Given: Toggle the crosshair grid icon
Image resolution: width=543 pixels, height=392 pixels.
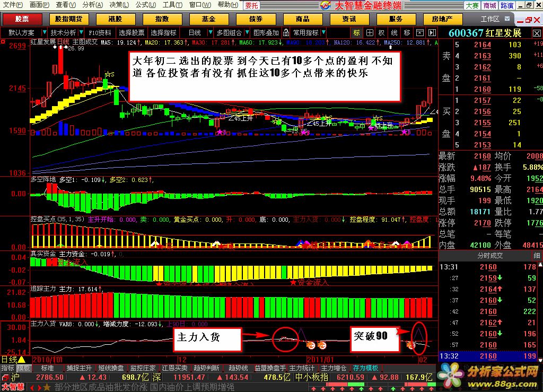Looking at the screenshot, I should (370, 32).
